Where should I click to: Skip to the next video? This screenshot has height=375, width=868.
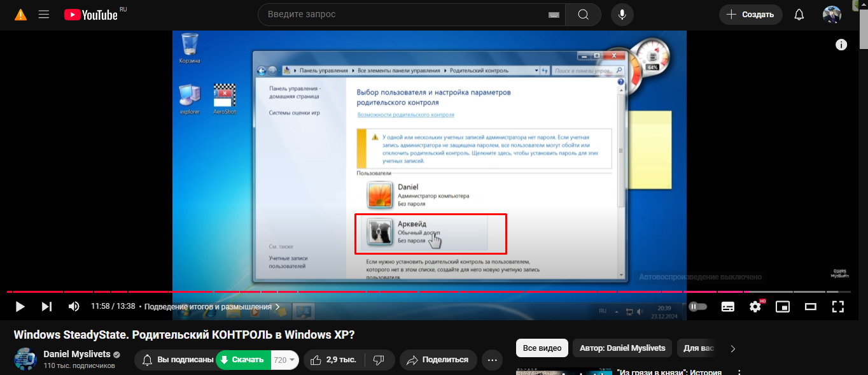point(46,306)
